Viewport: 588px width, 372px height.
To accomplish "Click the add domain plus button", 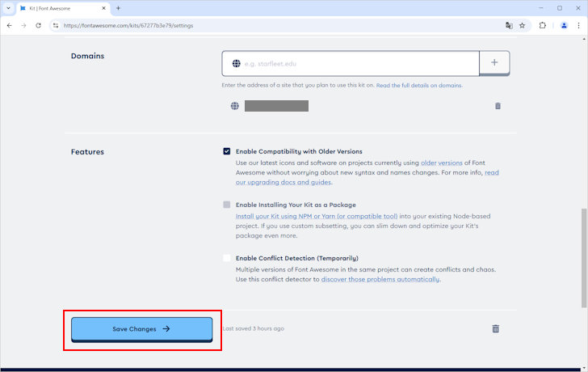I will [494, 63].
